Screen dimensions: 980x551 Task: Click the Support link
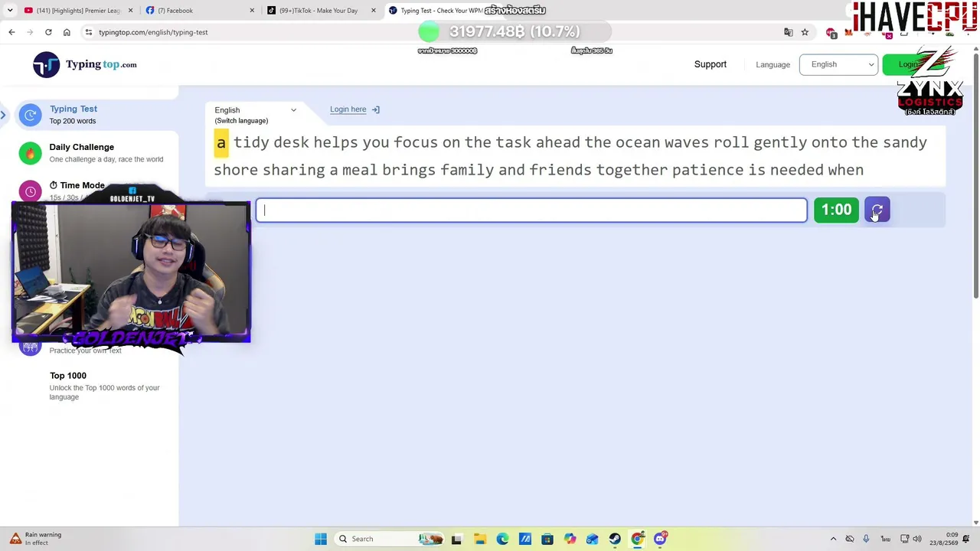(710, 64)
